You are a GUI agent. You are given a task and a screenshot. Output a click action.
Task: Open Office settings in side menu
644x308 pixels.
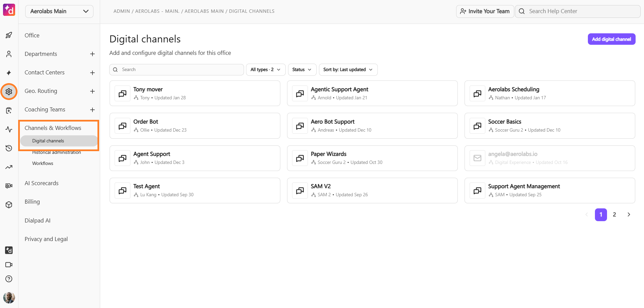[32, 35]
